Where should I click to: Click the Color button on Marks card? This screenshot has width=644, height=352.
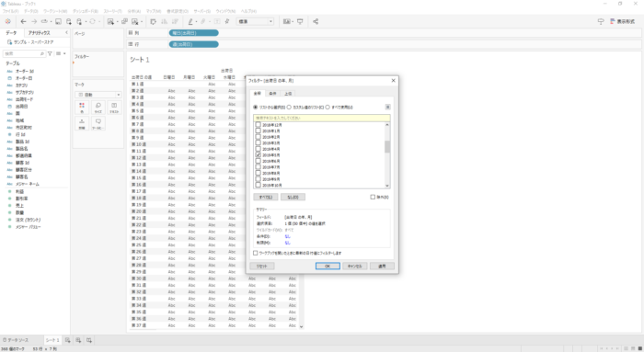tap(82, 108)
